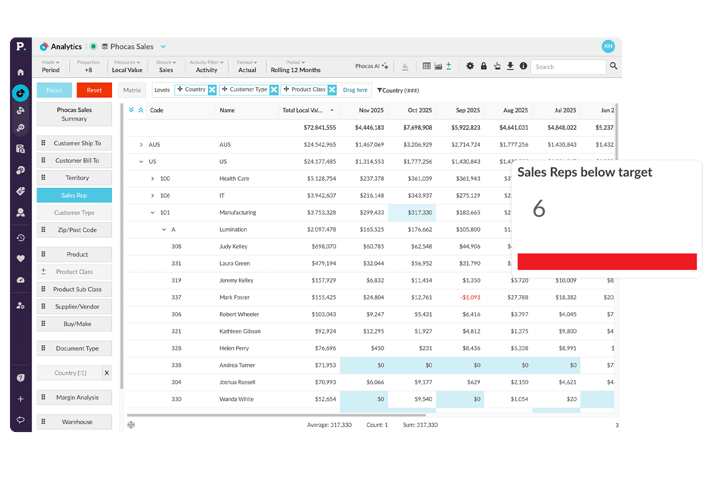Click the search magnifier icon

tap(613, 67)
